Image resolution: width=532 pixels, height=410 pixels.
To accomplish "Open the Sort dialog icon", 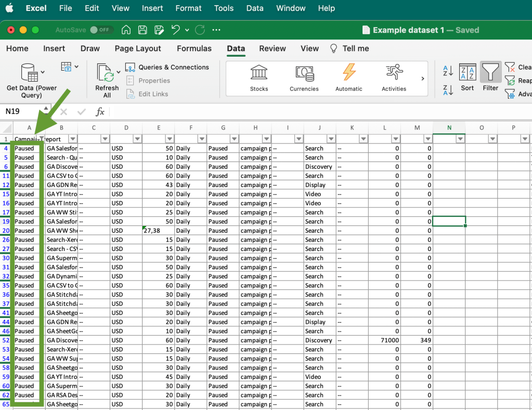I will point(468,73).
